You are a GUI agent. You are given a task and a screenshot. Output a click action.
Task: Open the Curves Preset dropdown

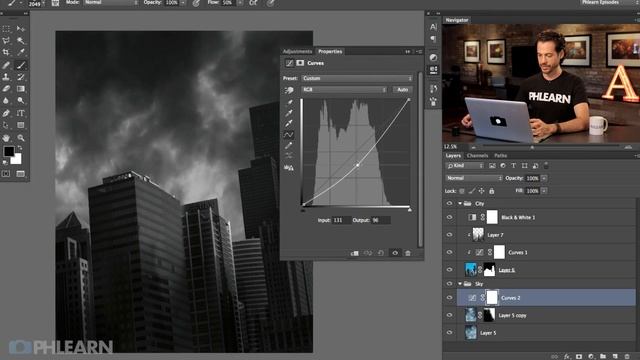pyautogui.click(x=357, y=78)
